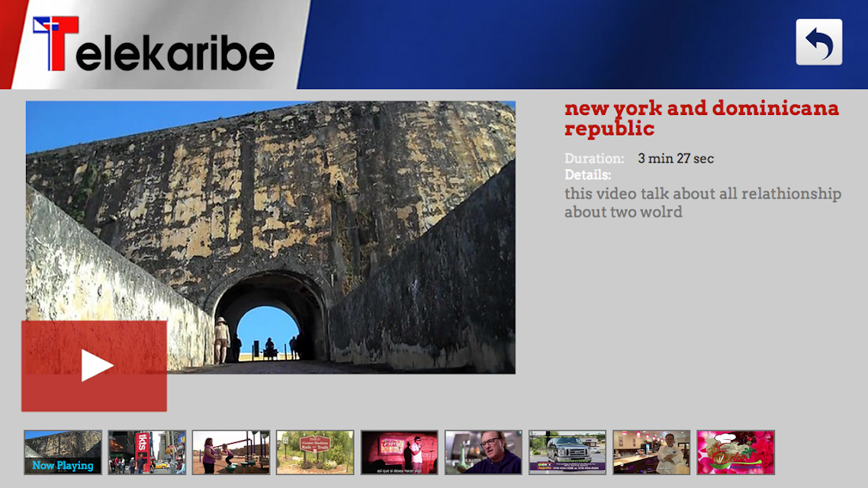The width and height of the screenshot is (868, 488).
Task: Click the Telekaribe logo
Action: coord(153,44)
